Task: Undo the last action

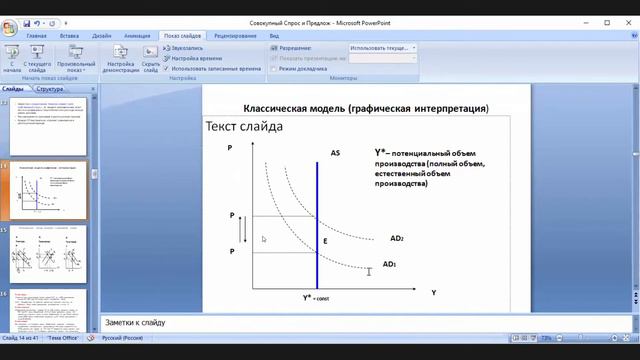Action: click(37, 24)
